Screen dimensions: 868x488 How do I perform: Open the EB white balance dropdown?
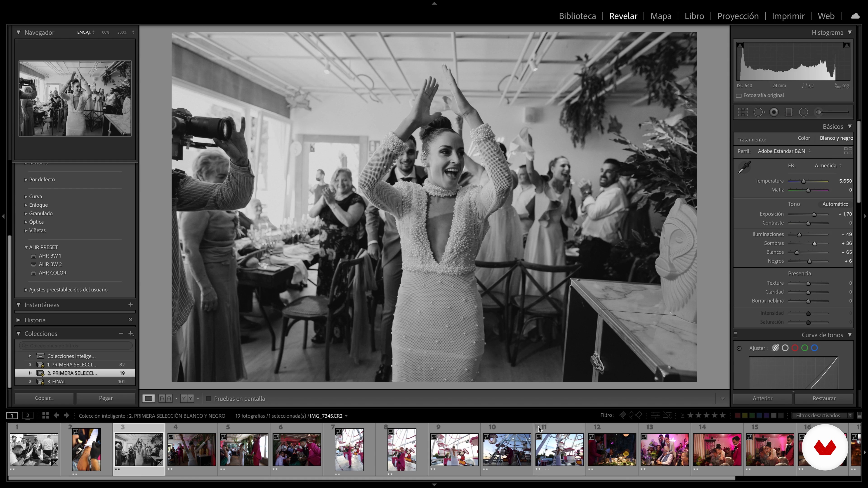point(828,165)
